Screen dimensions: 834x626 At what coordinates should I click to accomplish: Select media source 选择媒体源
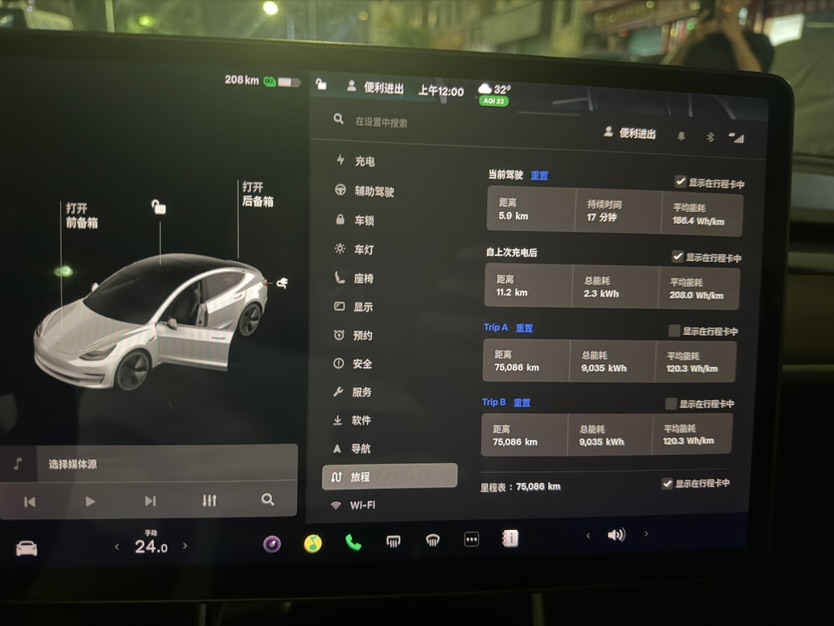(73, 464)
